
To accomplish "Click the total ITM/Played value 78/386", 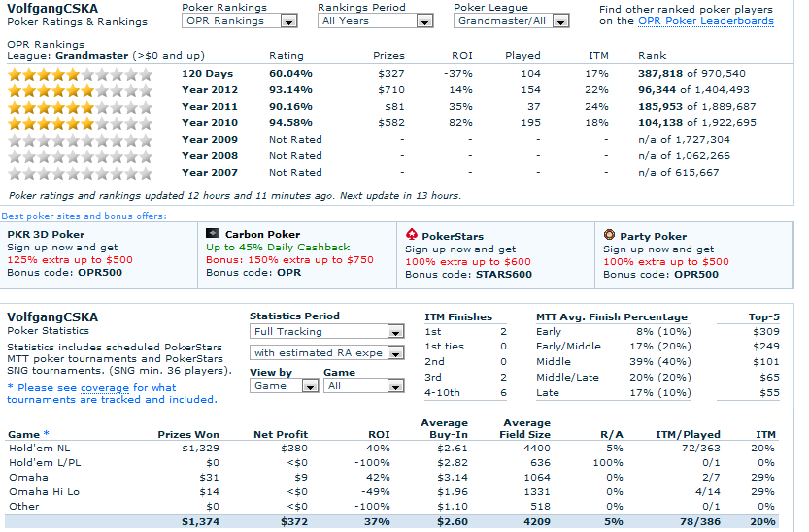I will (699, 521).
